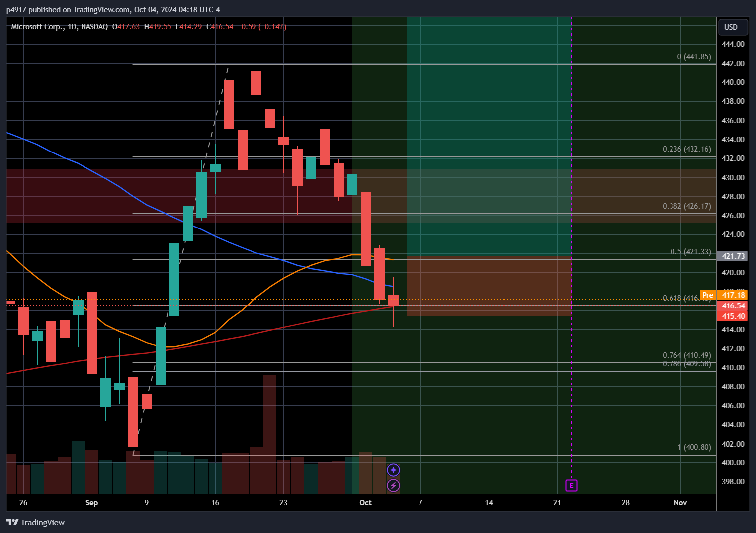756x533 pixels.
Task: Click the 406.00 price axis label
Action: coord(733,406)
